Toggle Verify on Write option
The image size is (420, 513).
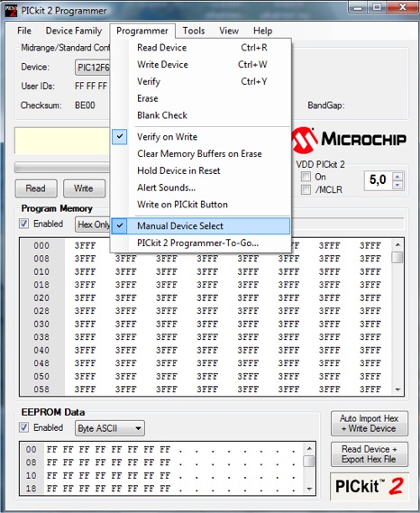pyautogui.click(x=200, y=137)
